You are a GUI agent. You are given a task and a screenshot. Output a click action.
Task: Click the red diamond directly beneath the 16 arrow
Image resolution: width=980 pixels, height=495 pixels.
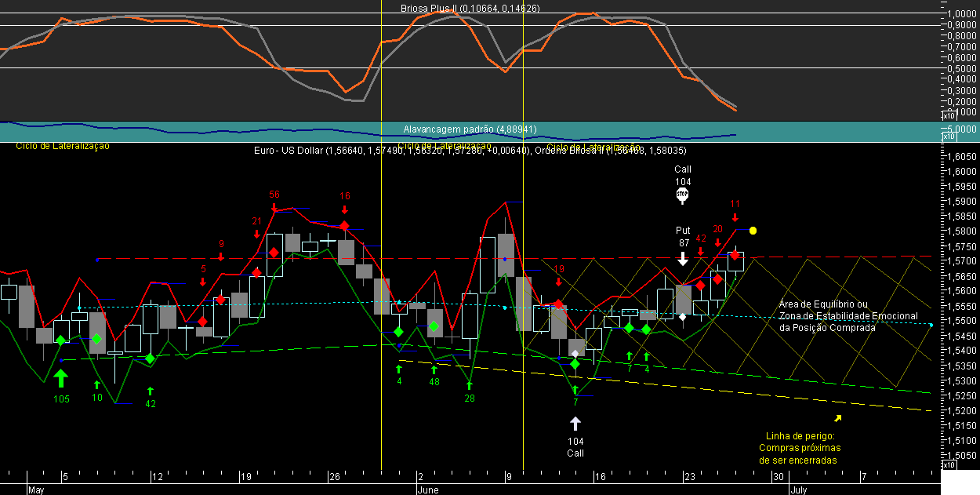(345, 226)
